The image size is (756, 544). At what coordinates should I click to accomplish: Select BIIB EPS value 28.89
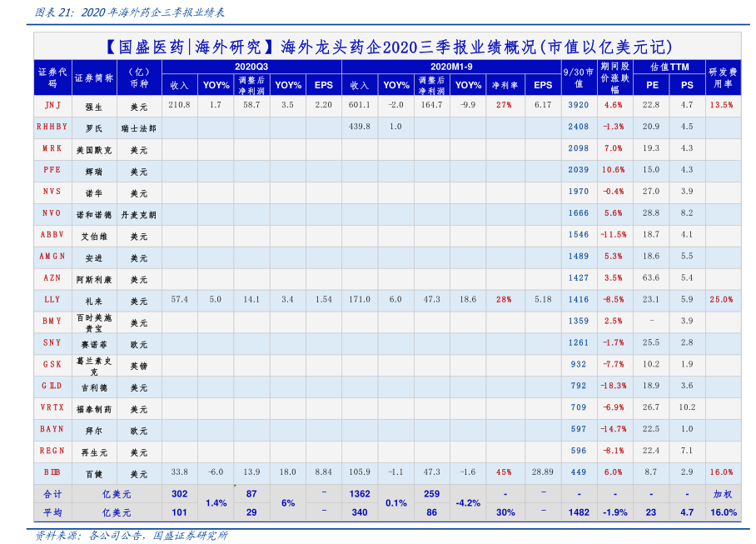pos(543,472)
